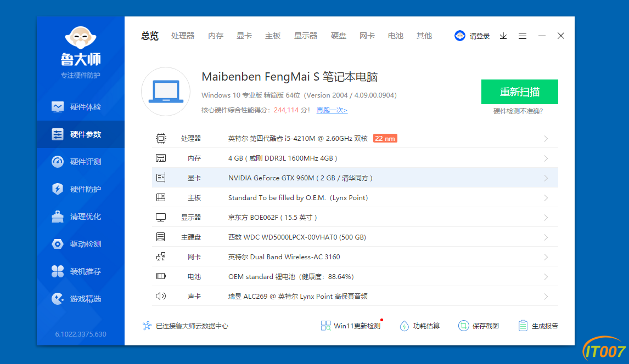This screenshot has width=629, height=364.
Task: Open 清理优化 cleanup section
Action: pyautogui.click(x=80, y=217)
